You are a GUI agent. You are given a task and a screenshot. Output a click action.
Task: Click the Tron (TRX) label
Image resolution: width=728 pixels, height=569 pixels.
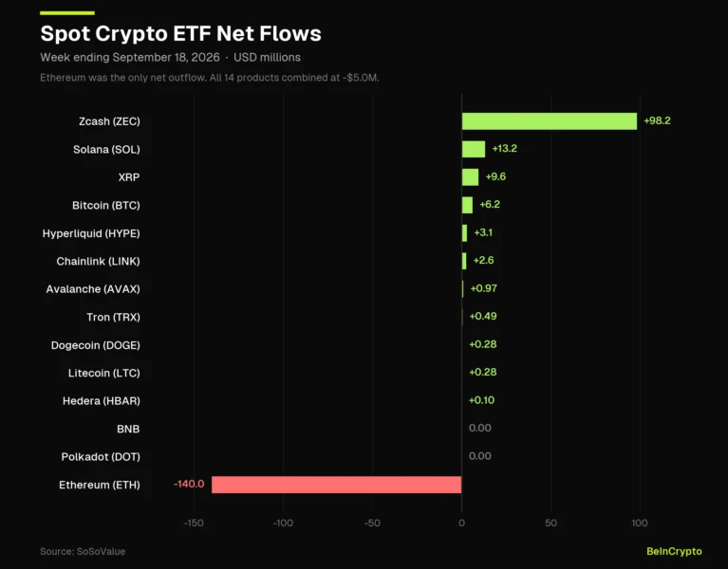click(x=113, y=317)
